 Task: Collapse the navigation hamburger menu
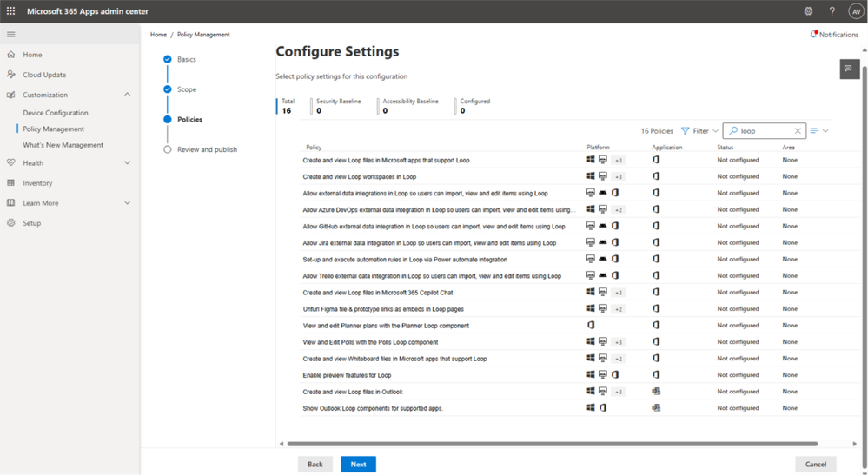11,34
